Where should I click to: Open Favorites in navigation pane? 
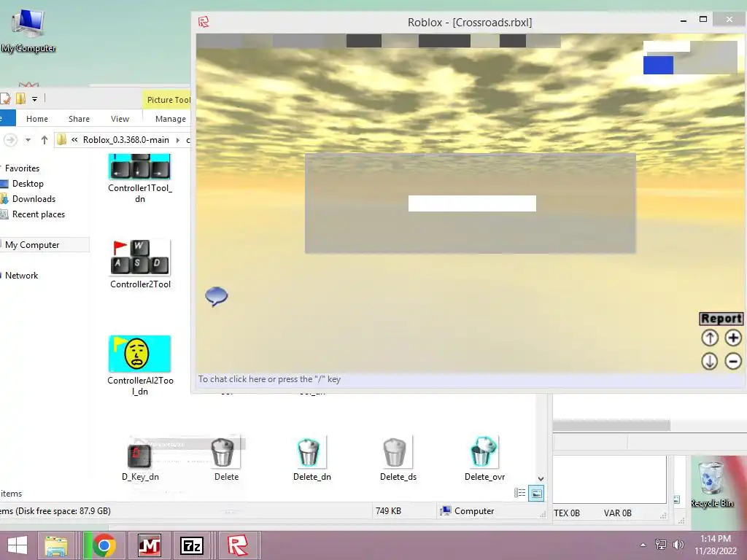tap(22, 168)
